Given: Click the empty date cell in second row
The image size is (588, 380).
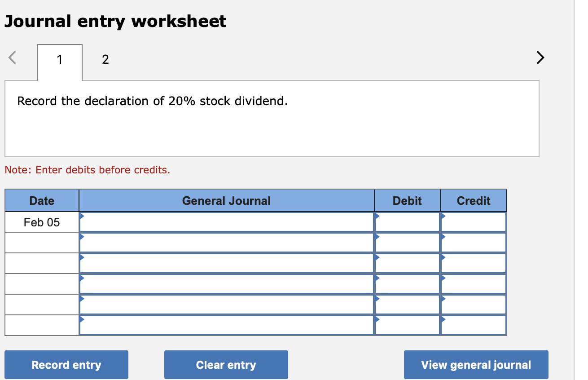Looking at the screenshot, I should coord(42,243).
